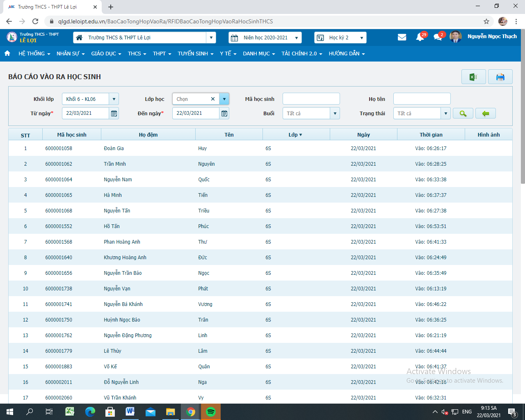Open calendar picker for Đến ngày
The height and width of the screenshot is (420, 525).
click(224, 114)
